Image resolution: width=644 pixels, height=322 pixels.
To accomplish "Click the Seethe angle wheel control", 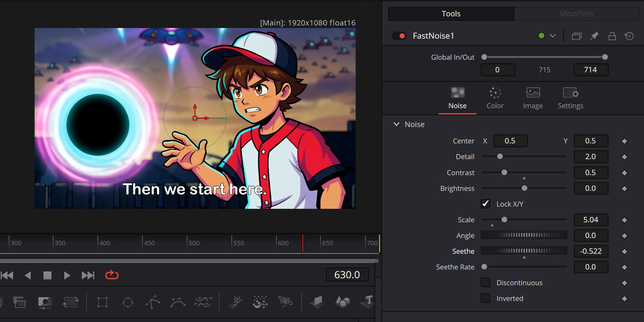I will pos(524,251).
